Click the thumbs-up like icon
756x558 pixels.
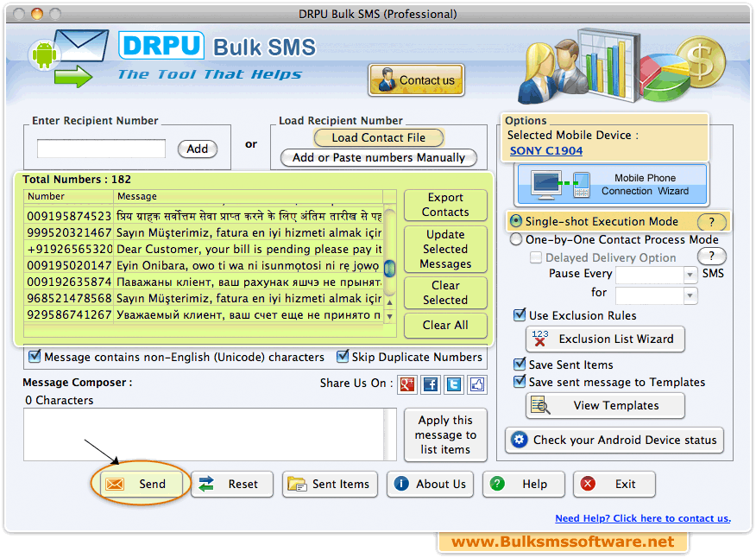click(477, 385)
